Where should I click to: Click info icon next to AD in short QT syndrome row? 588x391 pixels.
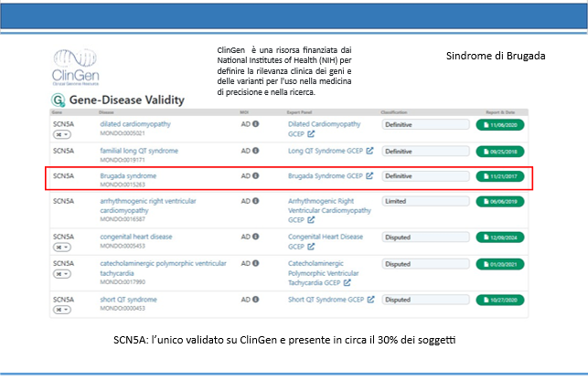pyautogui.click(x=256, y=300)
